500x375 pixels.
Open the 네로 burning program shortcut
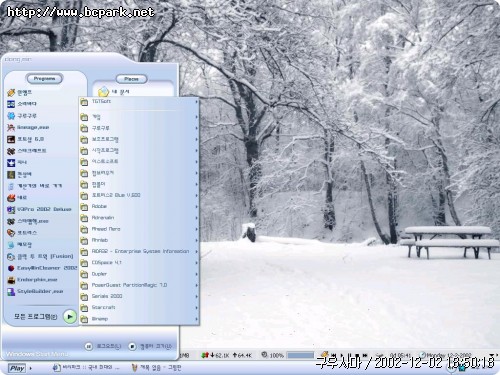17,198
